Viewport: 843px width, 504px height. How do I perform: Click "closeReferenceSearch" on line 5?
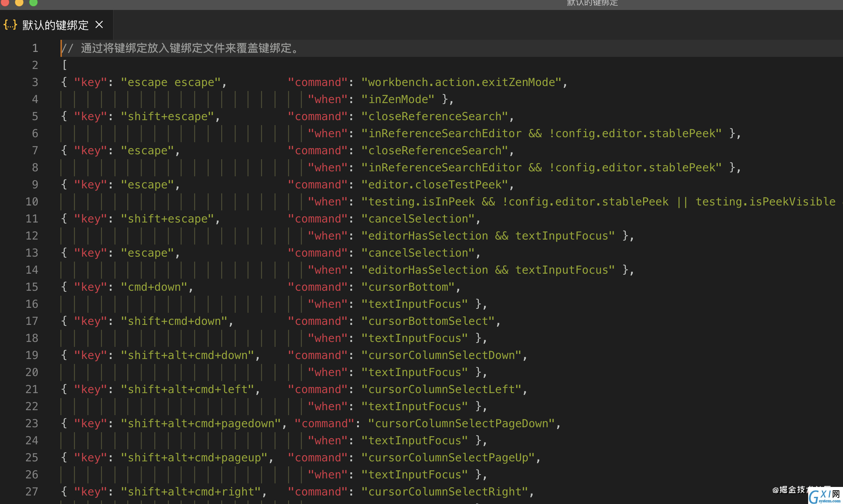coord(434,116)
